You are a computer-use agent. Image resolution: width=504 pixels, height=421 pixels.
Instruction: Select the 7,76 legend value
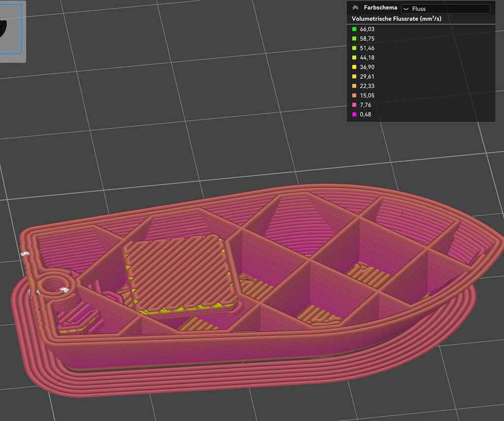coord(366,105)
